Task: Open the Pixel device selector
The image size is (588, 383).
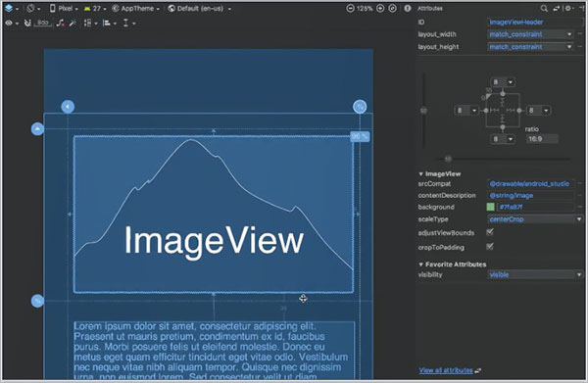Action: pos(64,8)
